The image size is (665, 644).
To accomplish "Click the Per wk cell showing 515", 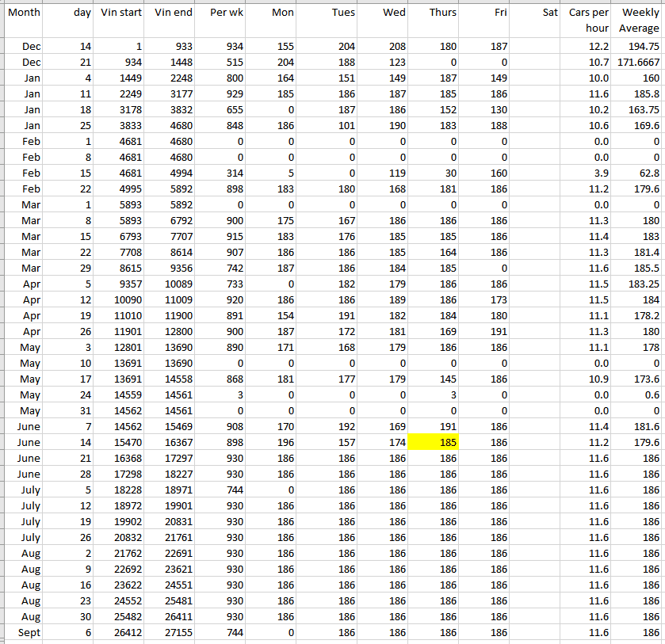I will [x=222, y=63].
